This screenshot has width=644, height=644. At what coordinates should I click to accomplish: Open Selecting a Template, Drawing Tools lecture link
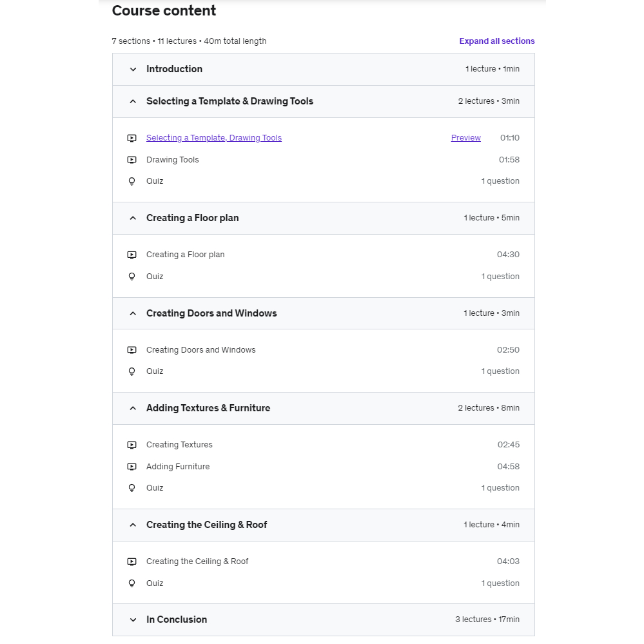coord(213,138)
